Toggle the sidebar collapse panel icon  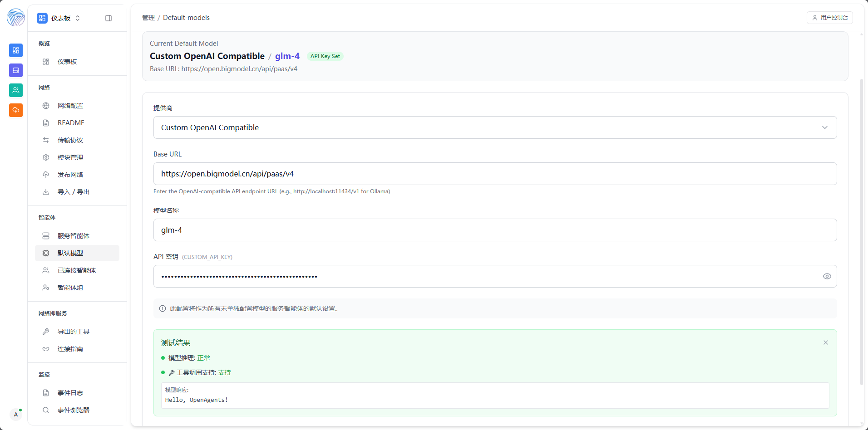(x=108, y=18)
